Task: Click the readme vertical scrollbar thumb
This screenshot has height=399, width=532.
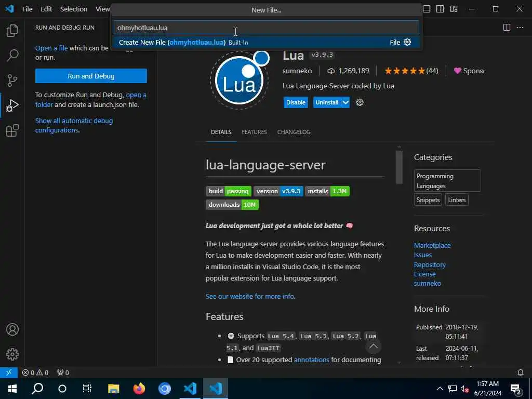Action: point(399,167)
